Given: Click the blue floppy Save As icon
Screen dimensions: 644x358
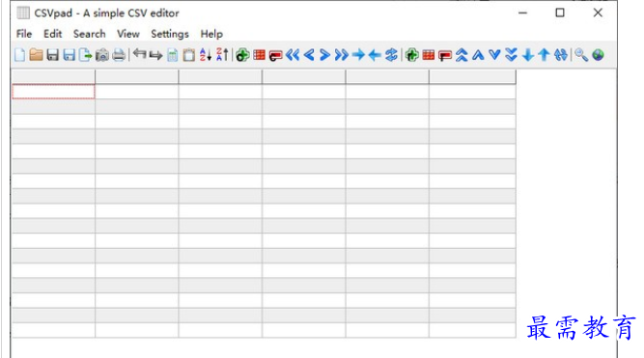Looking at the screenshot, I should coord(69,55).
